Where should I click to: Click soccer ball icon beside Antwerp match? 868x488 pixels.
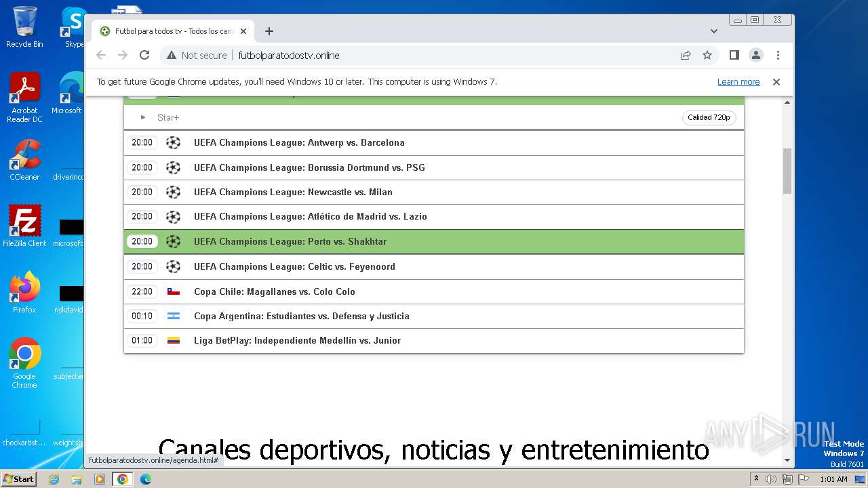(x=174, y=143)
